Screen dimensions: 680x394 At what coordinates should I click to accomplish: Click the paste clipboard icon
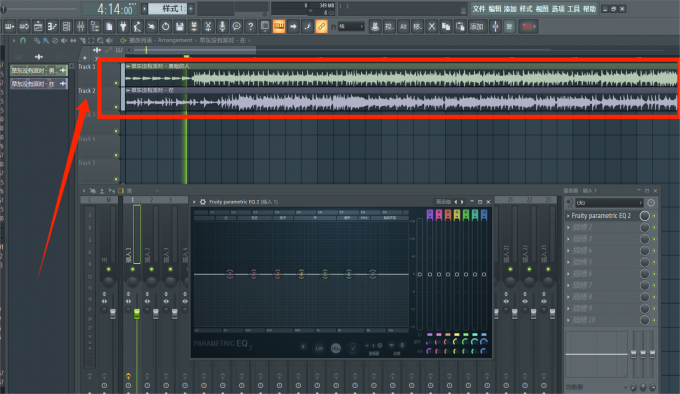(460, 27)
